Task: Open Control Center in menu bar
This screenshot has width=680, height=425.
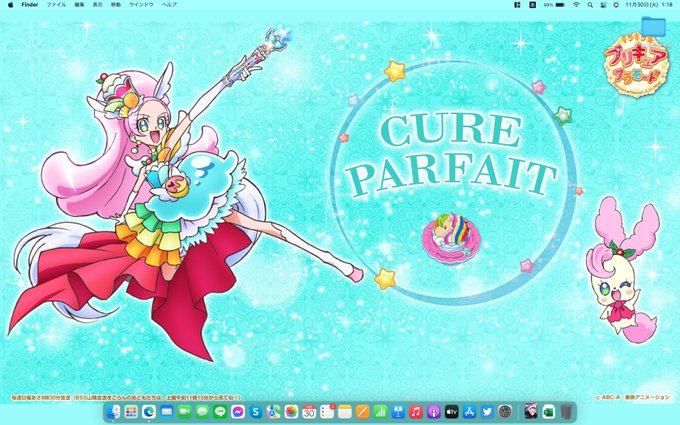Action: (603, 5)
